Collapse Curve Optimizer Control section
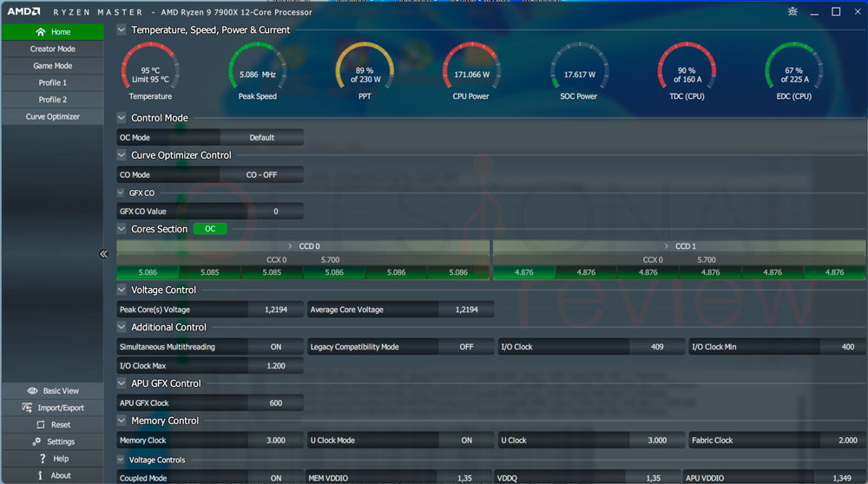This screenshot has width=868, height=484. coord(122,155)
